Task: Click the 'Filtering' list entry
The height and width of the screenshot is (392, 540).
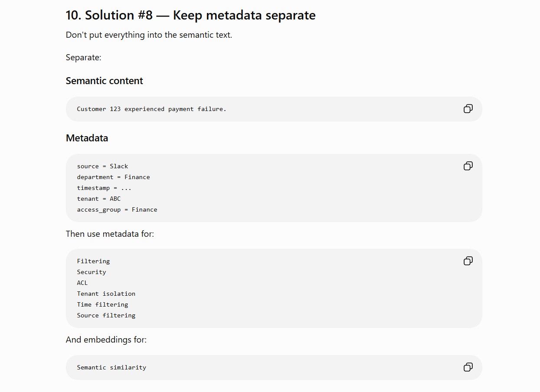Action: tap(93, 261)
